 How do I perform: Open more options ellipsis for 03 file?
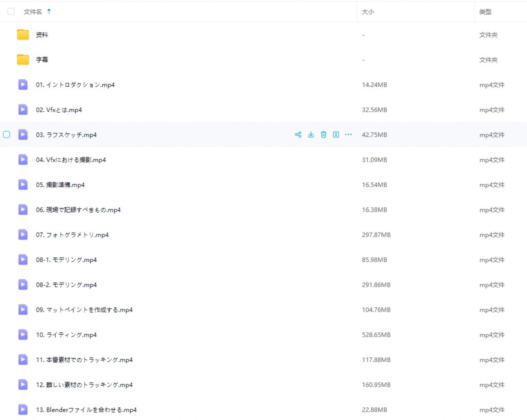(x=348, y=134)
